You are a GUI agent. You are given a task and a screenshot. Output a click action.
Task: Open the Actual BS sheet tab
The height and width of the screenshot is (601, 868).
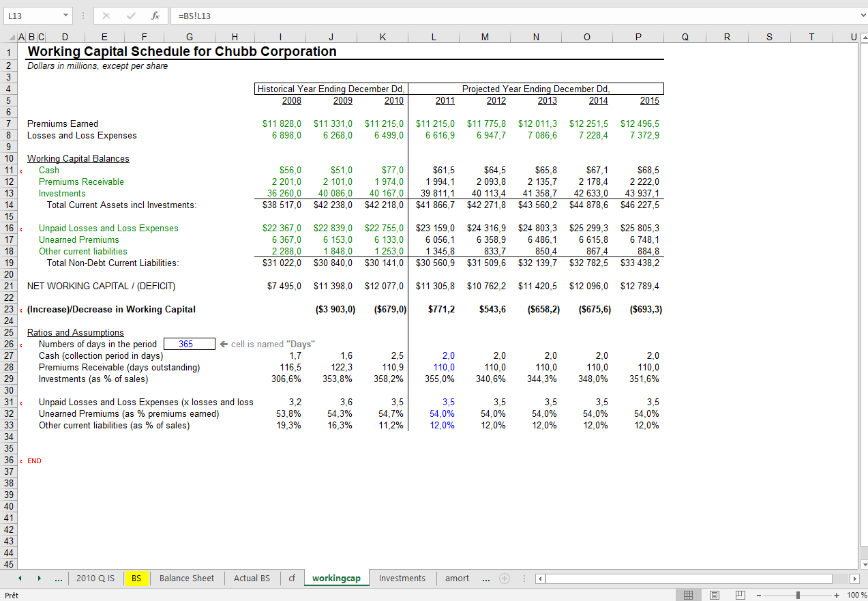click(252, 578)
